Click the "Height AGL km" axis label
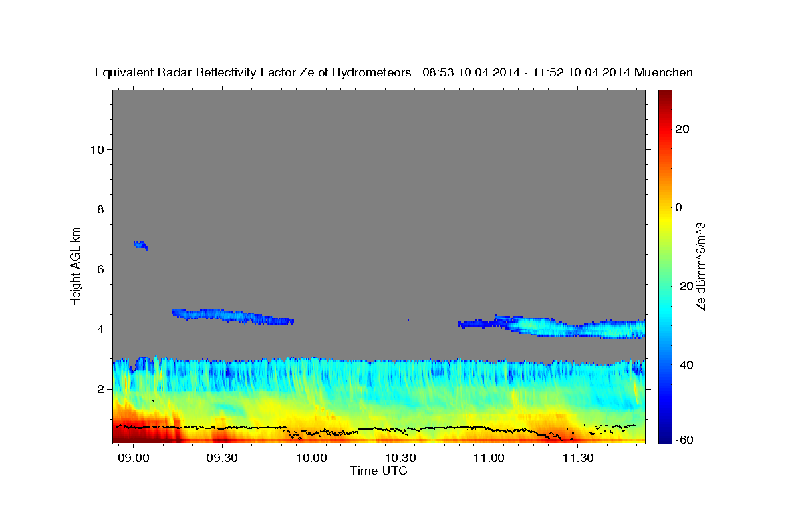This screenshot has width=798, height=532. point(76,265)
